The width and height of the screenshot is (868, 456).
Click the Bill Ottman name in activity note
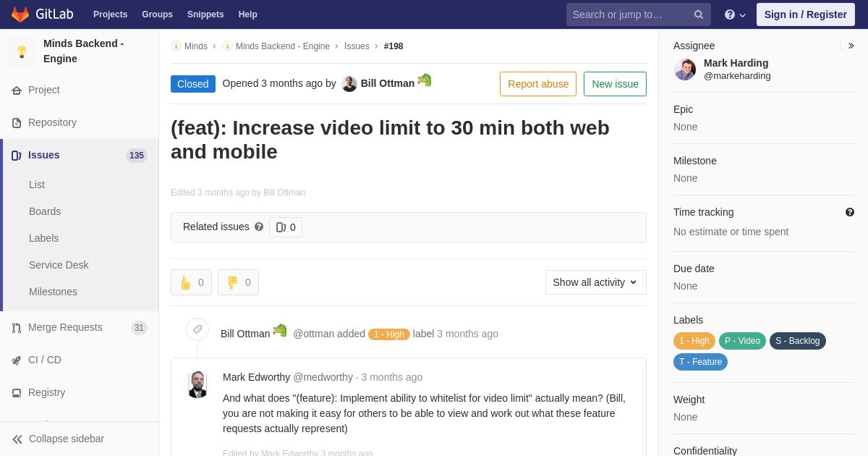(245, 334)
